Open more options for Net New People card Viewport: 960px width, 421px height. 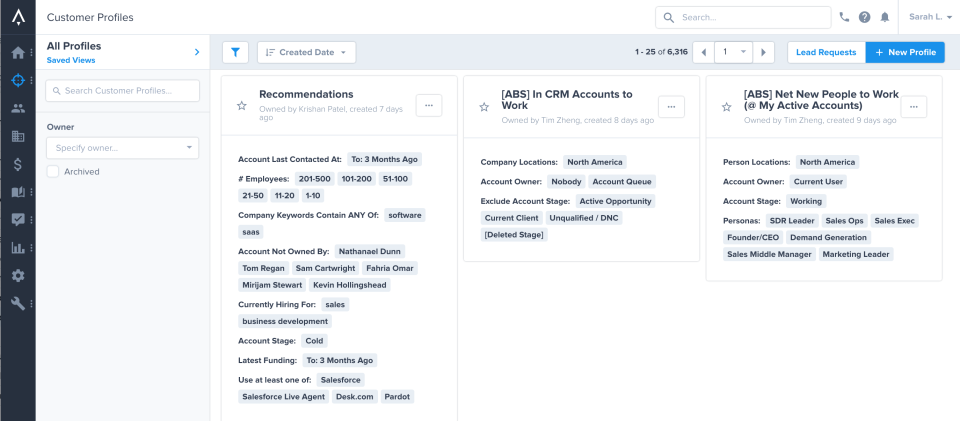pos(913,106)
